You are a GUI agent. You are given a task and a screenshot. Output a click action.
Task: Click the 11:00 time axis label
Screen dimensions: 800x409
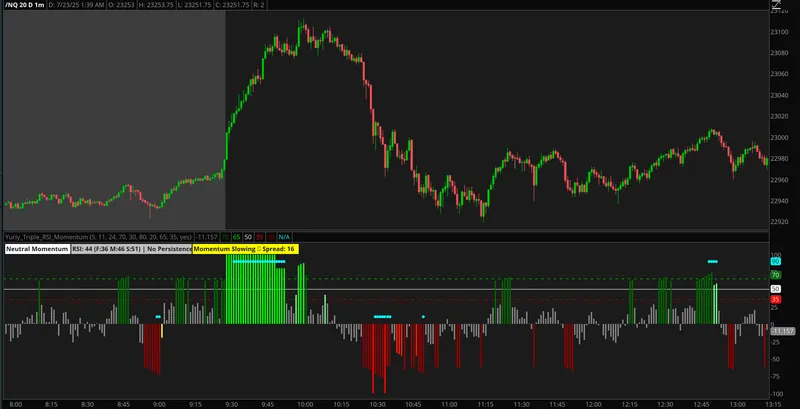tap(449, 404)
